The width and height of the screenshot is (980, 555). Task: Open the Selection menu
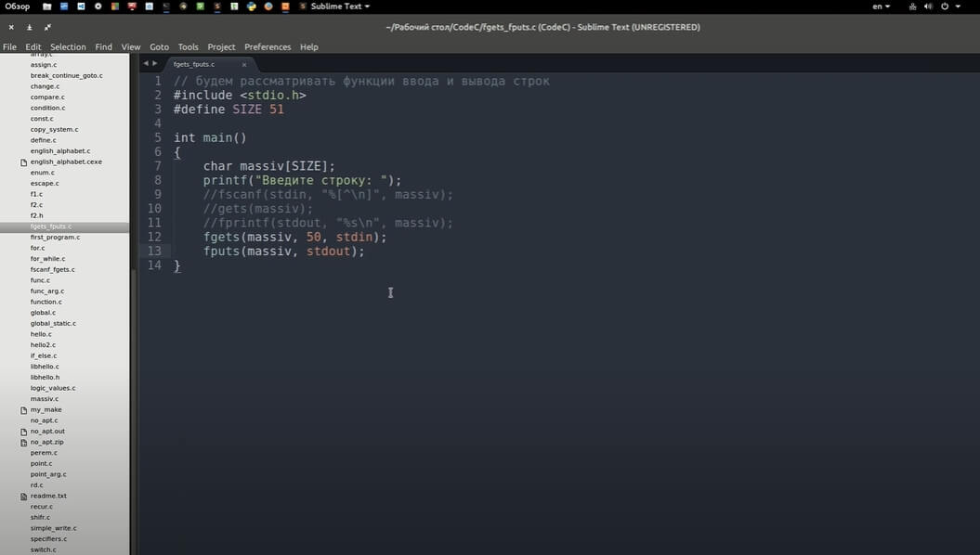pos(68,46)
